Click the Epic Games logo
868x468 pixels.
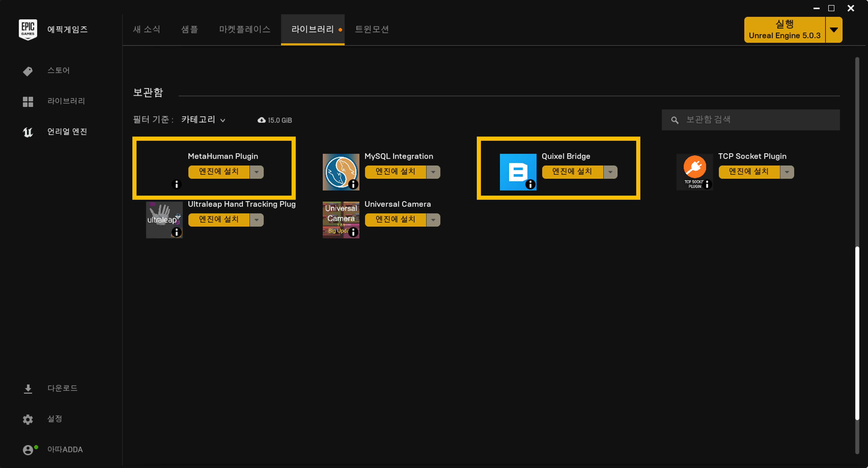coord(28,29)
